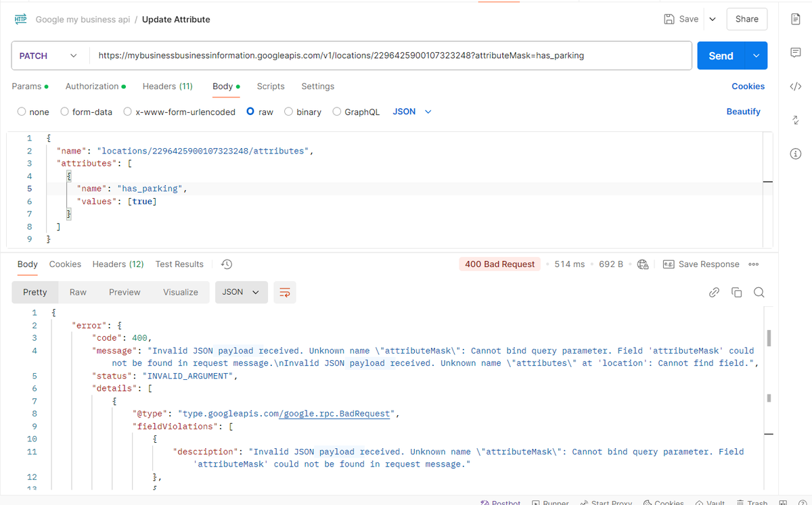Select the Raw response view

pos(78,292)
